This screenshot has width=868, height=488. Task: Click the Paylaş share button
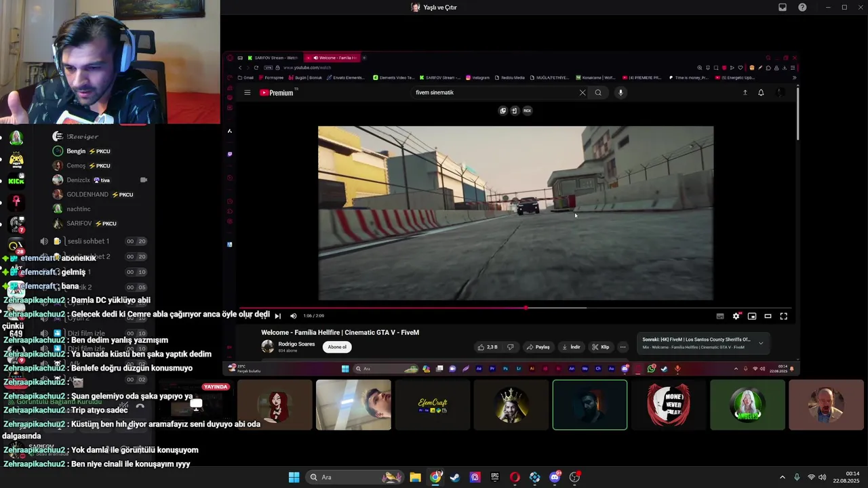point(538,347)
